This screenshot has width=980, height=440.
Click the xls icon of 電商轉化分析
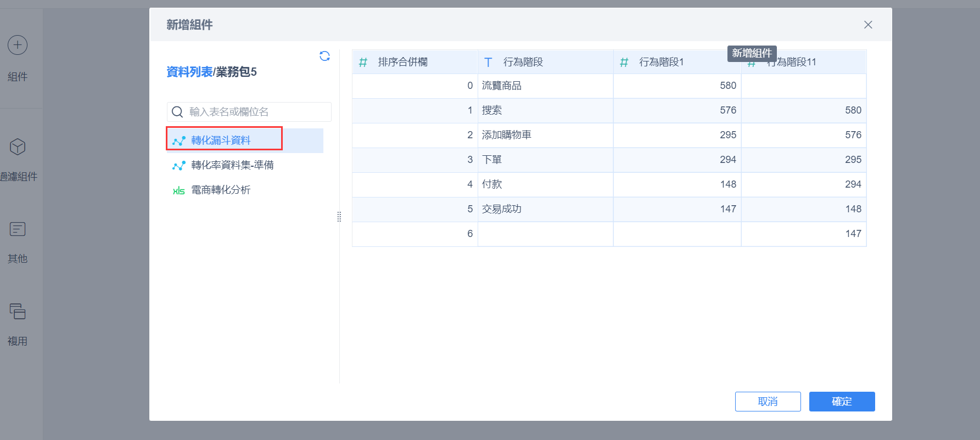[x=179, y=191]
